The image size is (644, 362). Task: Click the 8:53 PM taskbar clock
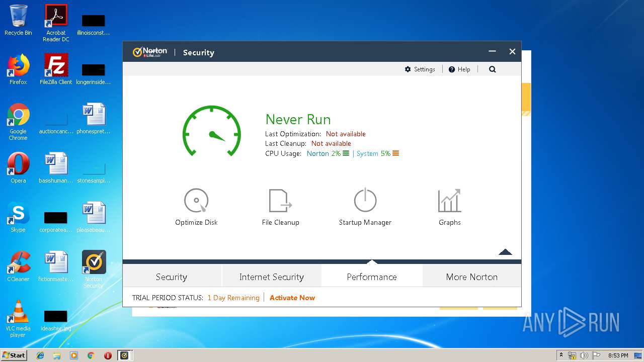(618, 355)
